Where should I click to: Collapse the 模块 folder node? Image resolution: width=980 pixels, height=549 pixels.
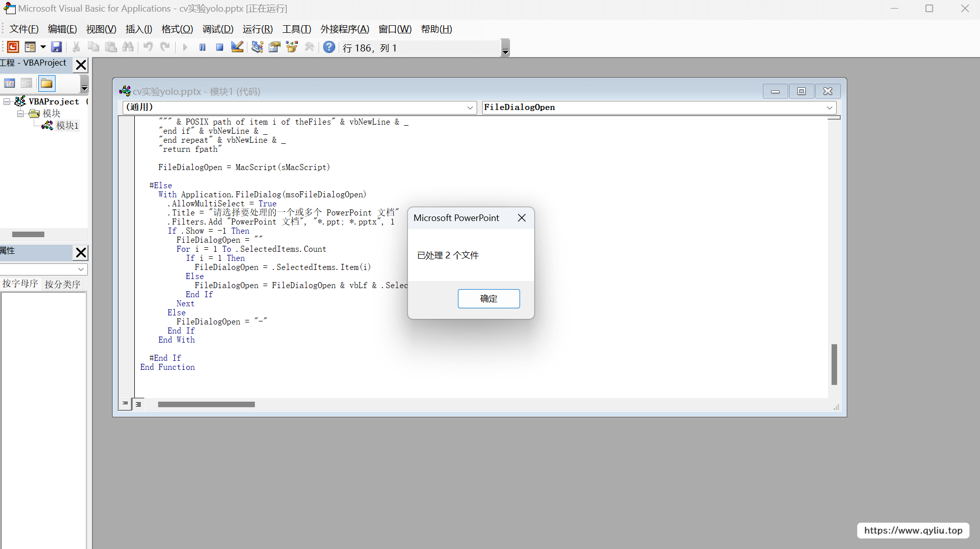click(x=20, y=114)
